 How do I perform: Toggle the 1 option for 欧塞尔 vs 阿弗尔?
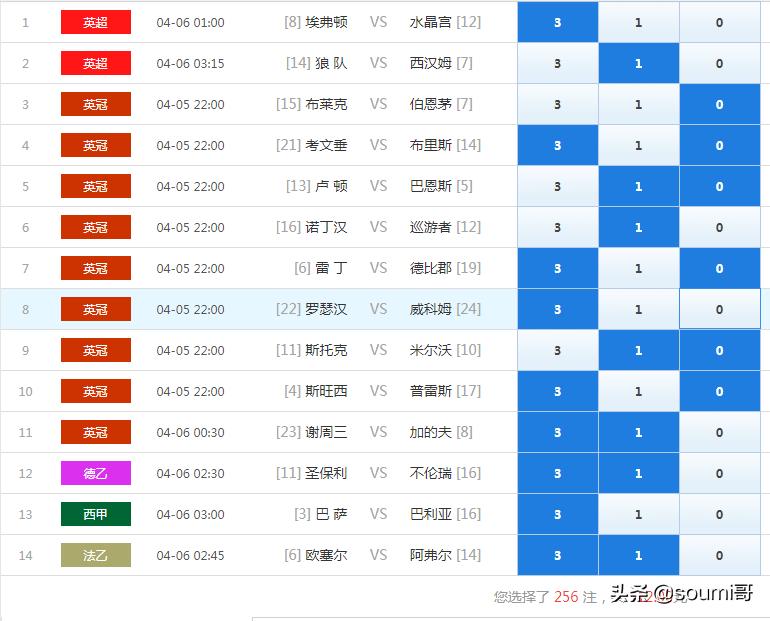(639, 555)
